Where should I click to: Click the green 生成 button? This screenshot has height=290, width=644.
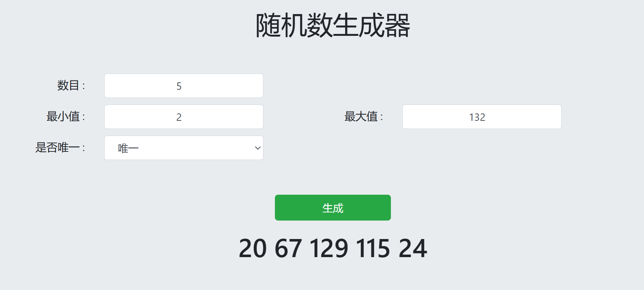coord(333,208)
